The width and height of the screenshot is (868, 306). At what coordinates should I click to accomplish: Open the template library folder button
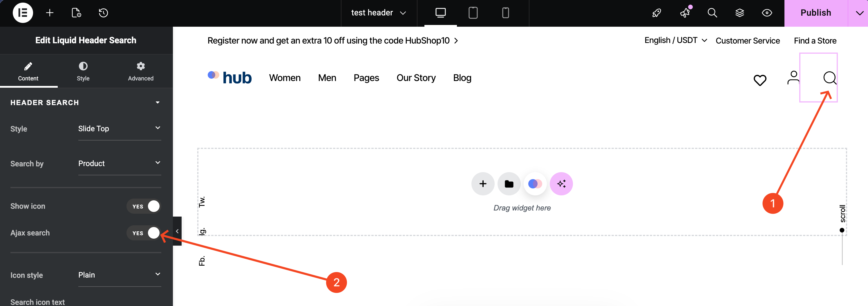pyautogui.click(x=509, y=183)
